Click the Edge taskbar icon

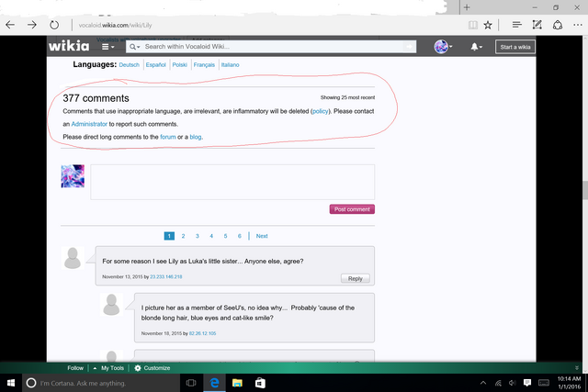point(214,383)
